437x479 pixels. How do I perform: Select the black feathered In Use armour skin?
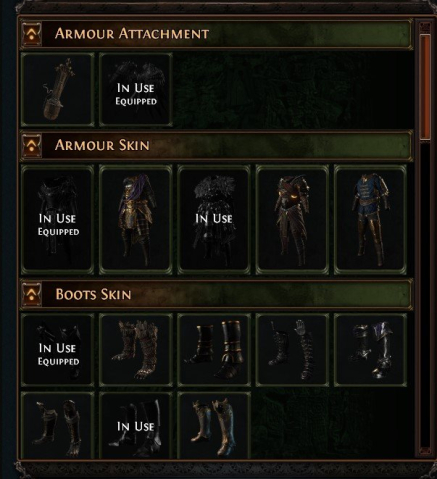214,219
